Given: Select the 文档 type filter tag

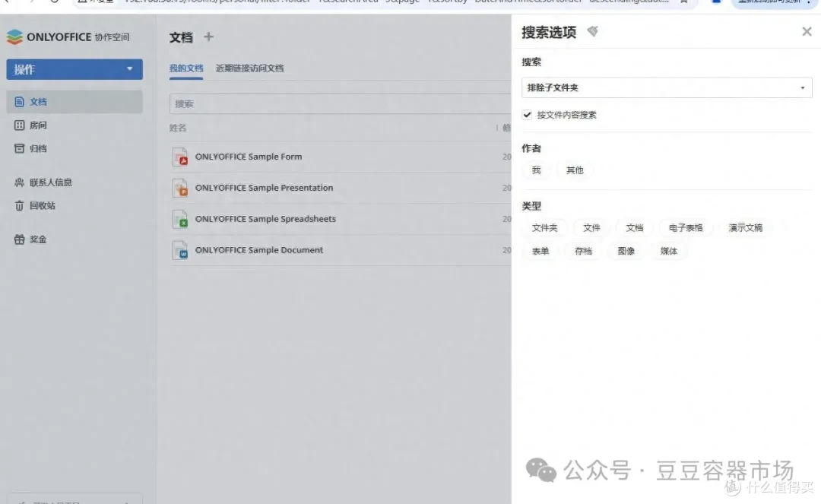Looking at the screenshot, I should (x=635, y=227).
